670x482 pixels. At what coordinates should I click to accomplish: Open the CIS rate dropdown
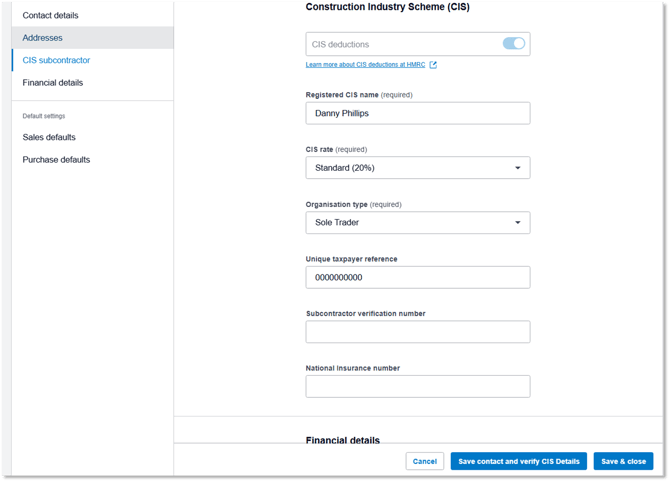click(417, 168)
